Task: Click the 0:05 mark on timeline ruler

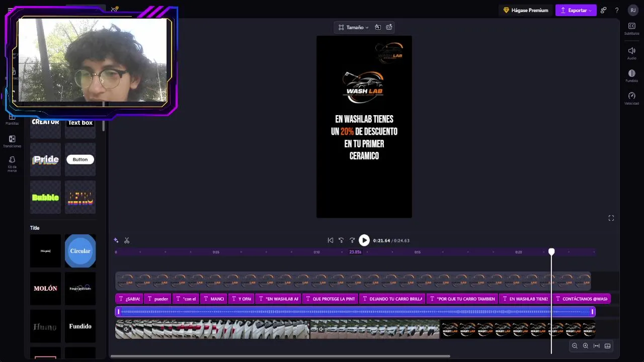Action: 216,252
